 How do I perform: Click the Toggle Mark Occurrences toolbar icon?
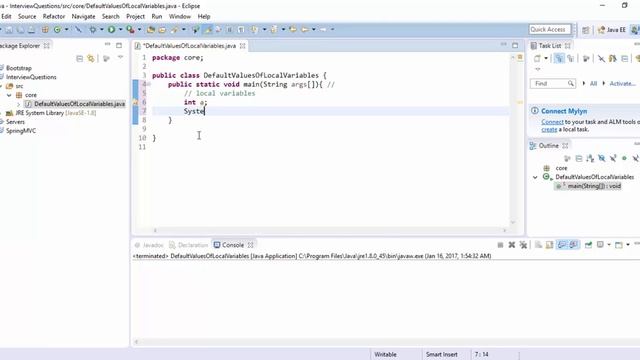click(x=208, y=29)
